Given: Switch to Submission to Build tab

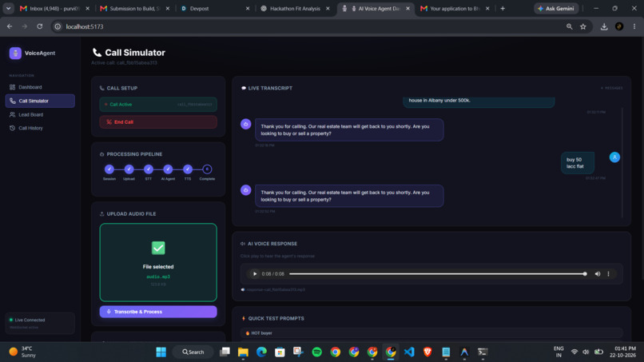Looking at the screenshot, I should pyautogui.click(x=136, y=8).
